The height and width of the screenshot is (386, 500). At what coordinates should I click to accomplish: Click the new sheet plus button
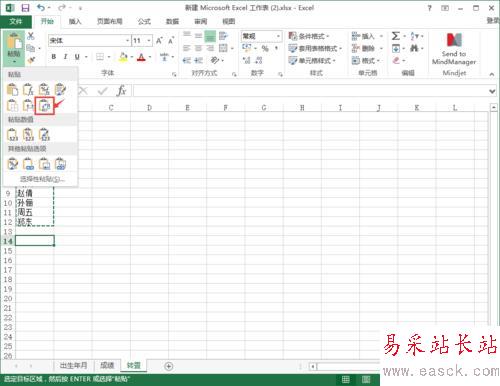[x=169, y=366]
